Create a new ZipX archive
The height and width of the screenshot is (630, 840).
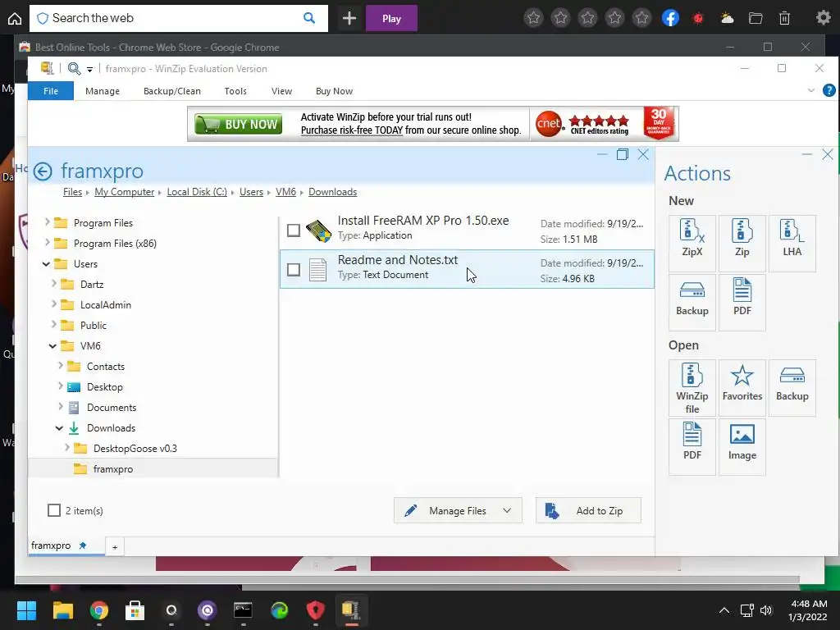click(692, 243)
